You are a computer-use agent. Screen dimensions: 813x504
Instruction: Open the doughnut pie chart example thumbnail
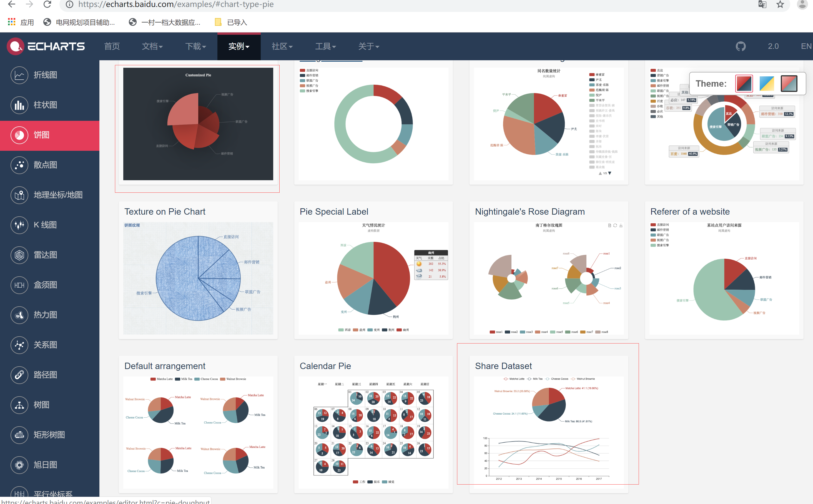[x=373, y=124]
